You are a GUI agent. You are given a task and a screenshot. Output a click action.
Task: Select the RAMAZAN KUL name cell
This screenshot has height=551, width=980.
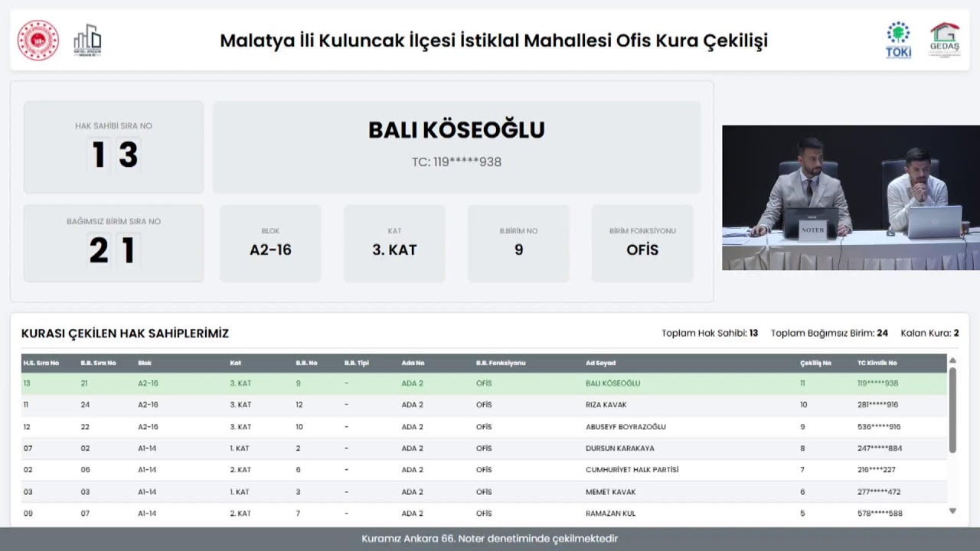610,514
